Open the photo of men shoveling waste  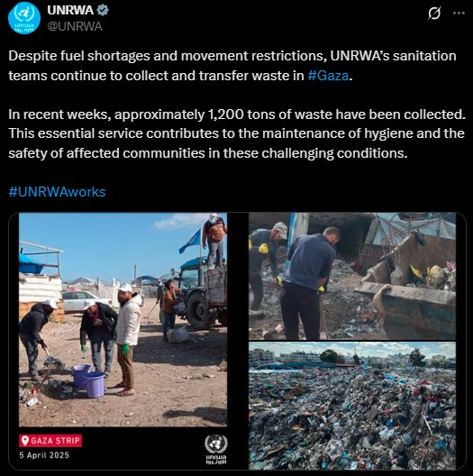click(x=352, y=276)
